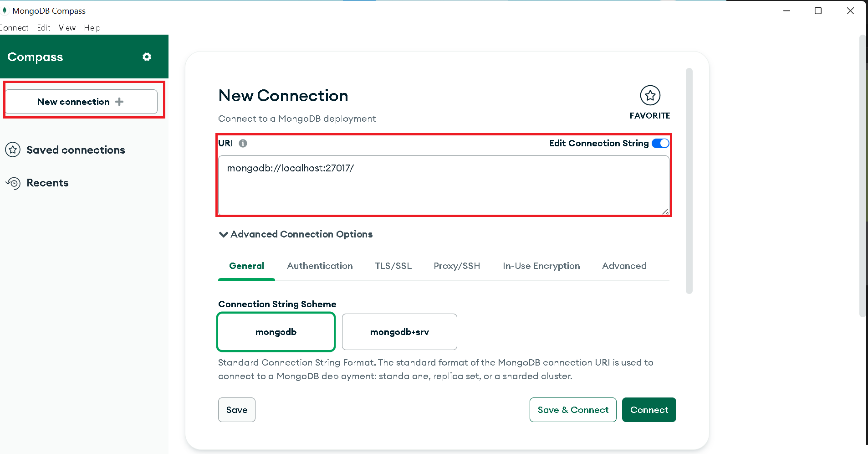The image size is (868, 454).
Task: Click the Connection String Scheme label
Action: (x=277, y=304)
